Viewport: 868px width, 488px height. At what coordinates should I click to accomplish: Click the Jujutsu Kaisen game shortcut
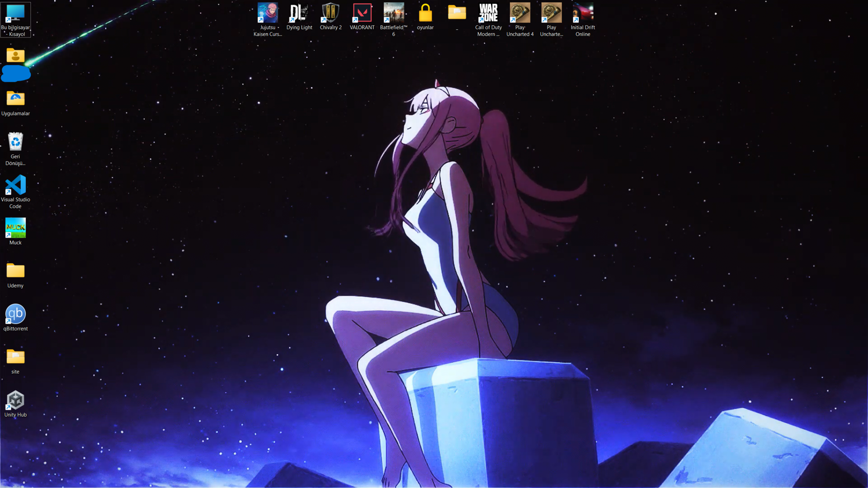(x=268, y=13)
